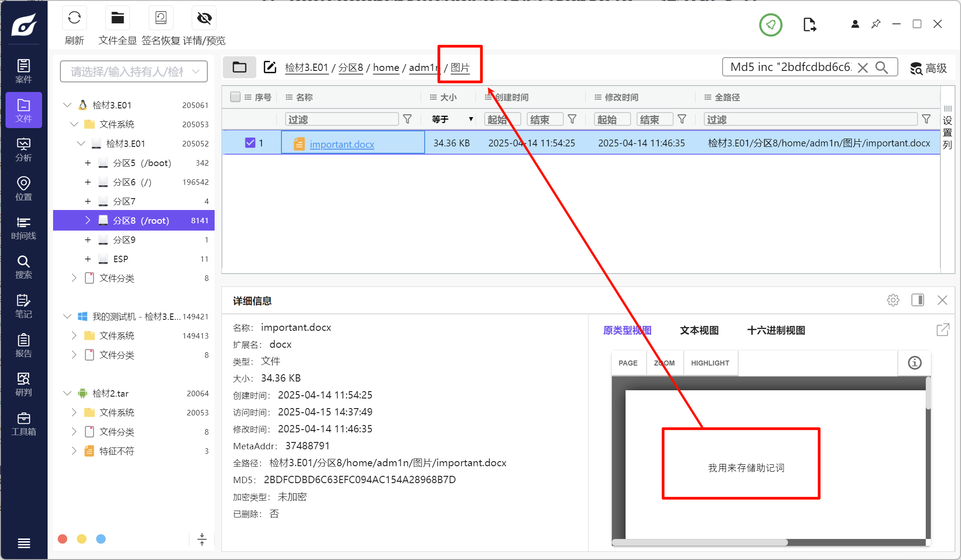The width and height of the screenshot is (961, 560).
Task: Click 分区8 in the breadcrumb path
Action: pos(351,68)
